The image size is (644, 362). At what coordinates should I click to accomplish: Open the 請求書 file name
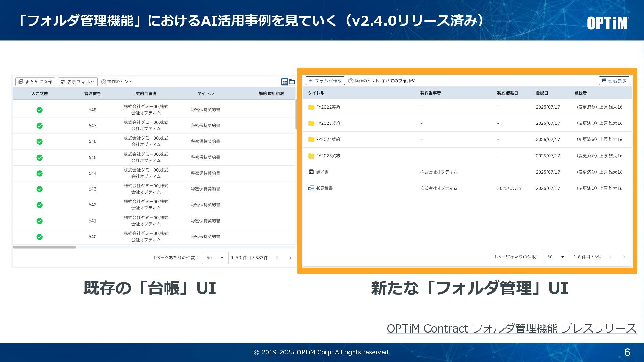coord(322,172)
